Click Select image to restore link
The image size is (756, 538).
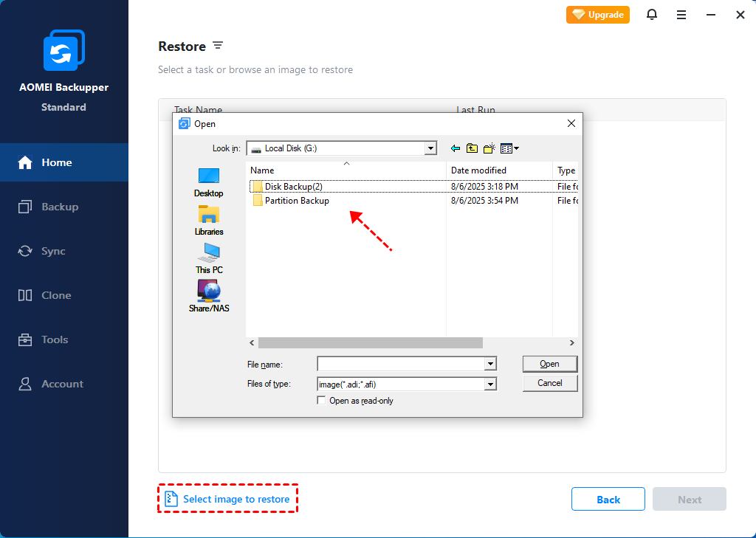(236, 499)
